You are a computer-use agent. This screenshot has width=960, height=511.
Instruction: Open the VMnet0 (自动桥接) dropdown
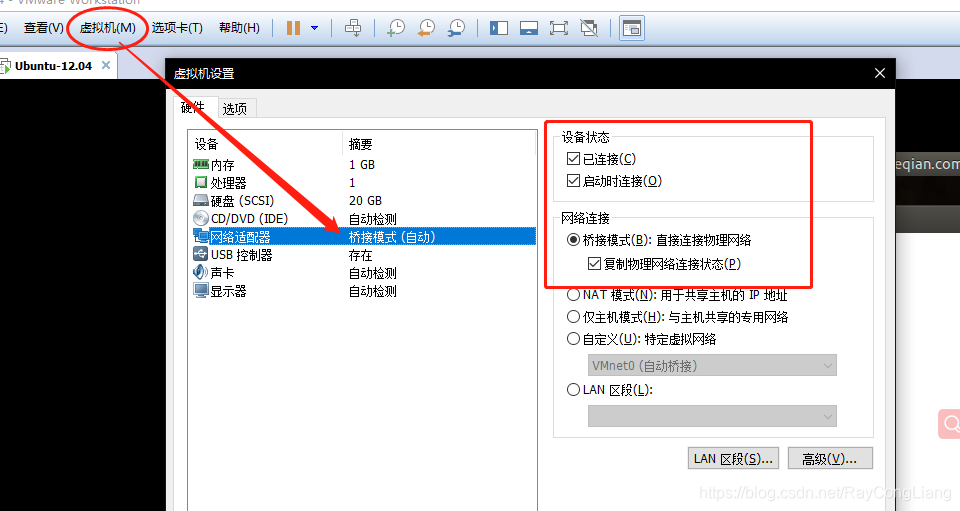(x=712, y=365)
